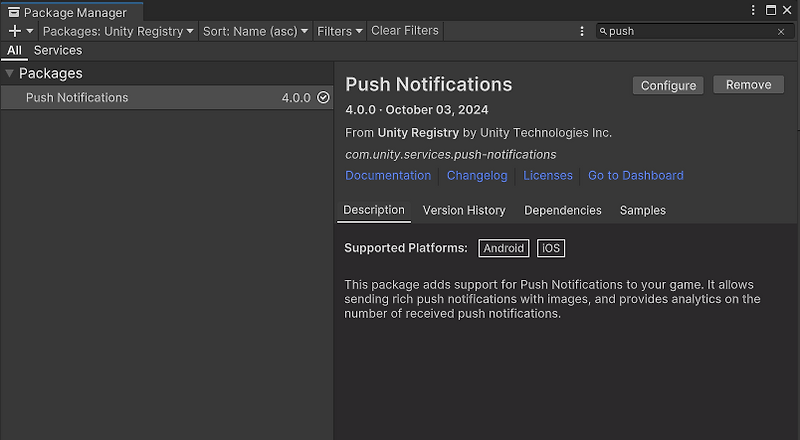Image resolution: width=800 pixels, height=440 pixels.
Task: Click the Android platform tag
Action: point(504,248)
